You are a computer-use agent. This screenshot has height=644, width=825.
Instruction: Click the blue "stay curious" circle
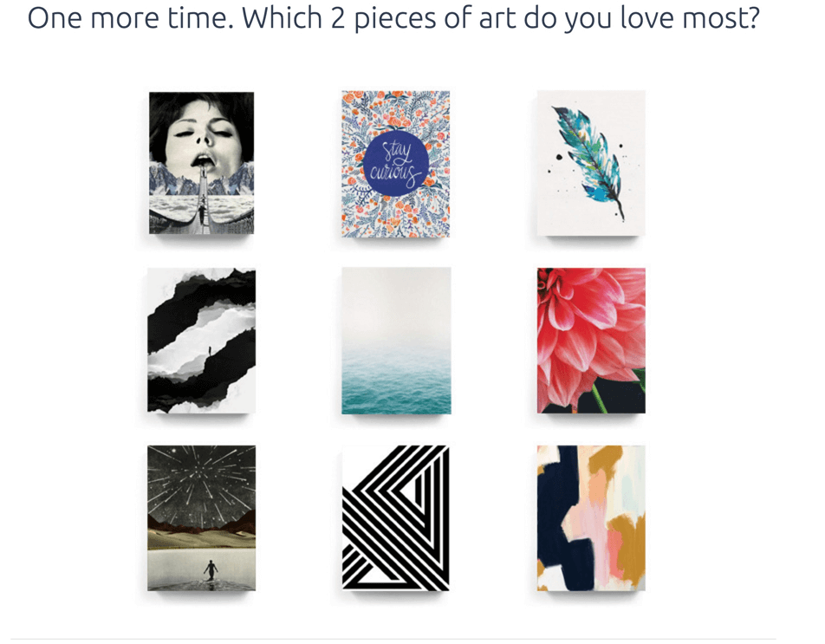[396, 164]
